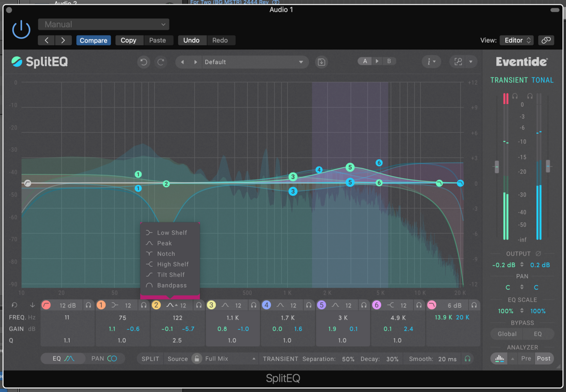Expand the Default preset list
This screenshot has width=566, height=392.
(x=301, y=62)
